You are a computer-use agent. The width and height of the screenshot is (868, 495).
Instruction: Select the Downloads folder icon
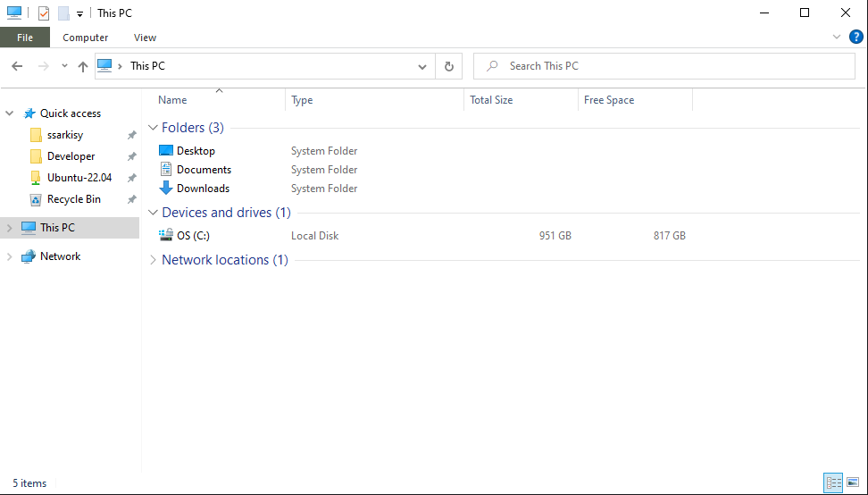tap(166, 189)
